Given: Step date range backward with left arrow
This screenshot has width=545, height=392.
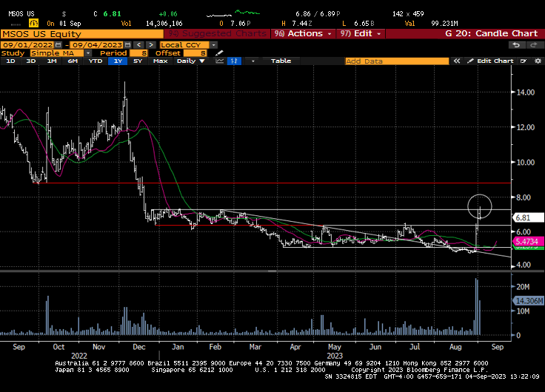Looking at the screenshot, I should 139,45.
